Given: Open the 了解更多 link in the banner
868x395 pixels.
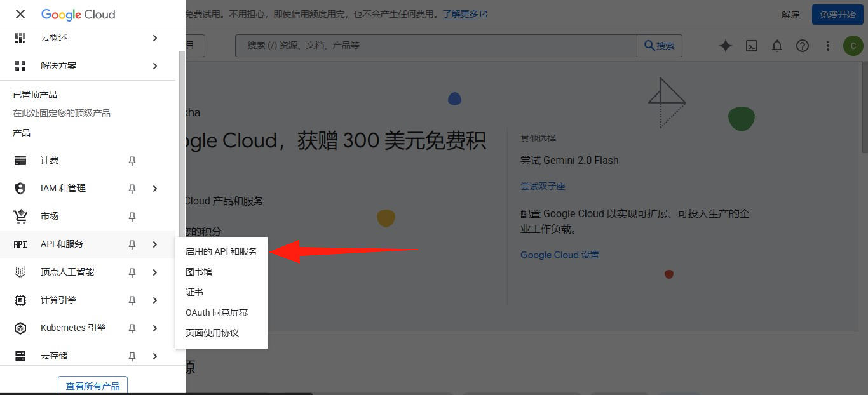Looking at the screenshot, I should pos(460,13).
